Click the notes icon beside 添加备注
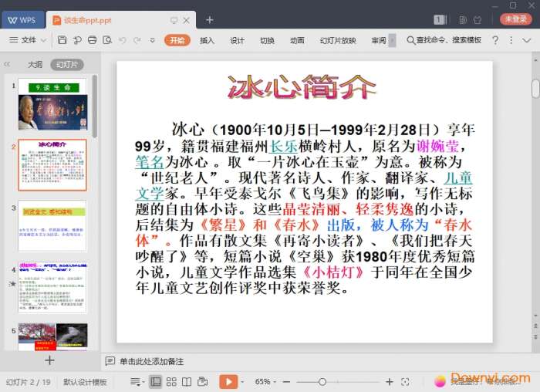The height and width of the screenshot is (392, 540). pos(110,361)
